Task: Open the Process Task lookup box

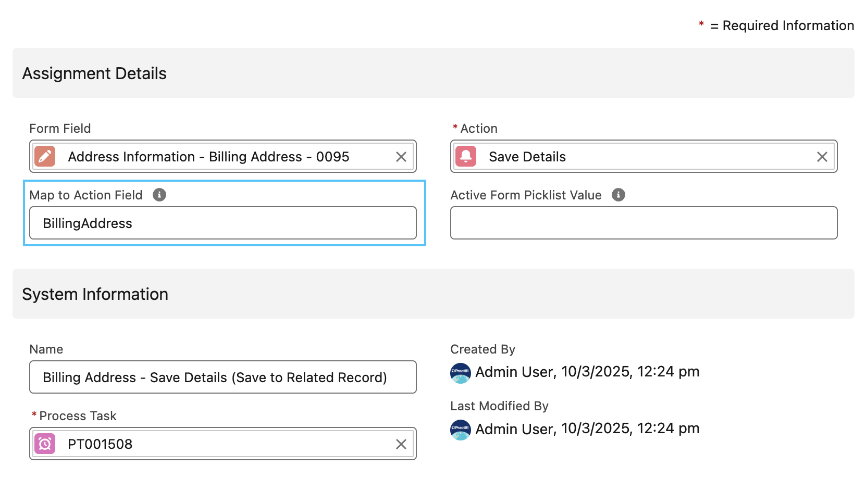Action: coord(223,444)
